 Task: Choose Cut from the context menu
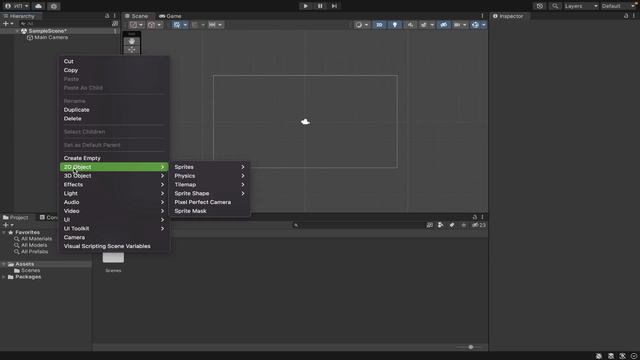(x=114, y=61)
